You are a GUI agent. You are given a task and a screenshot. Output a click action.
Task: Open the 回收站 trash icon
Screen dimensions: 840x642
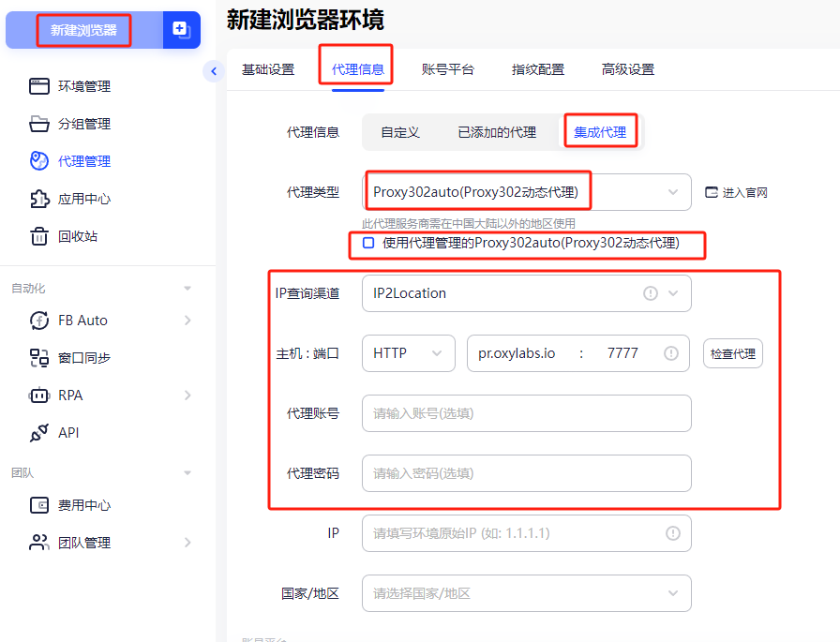pos(39,235)
